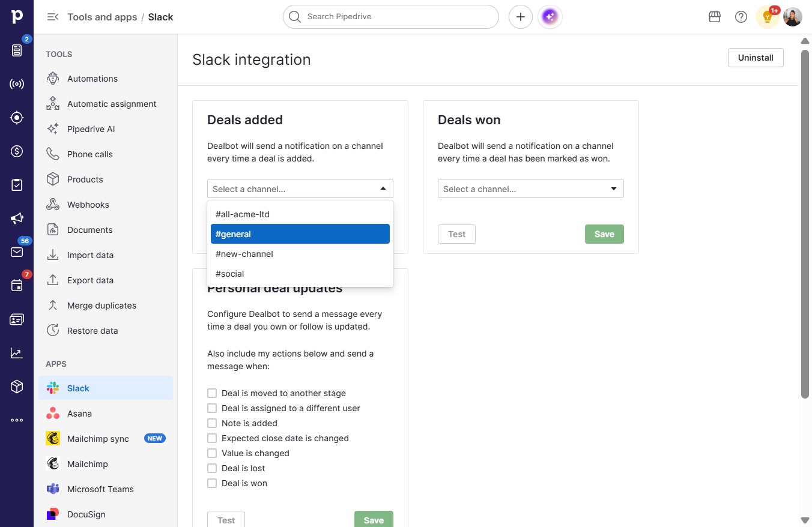Open the Deals won channel dropdown
This screenshot has height=527, width=812.
[x=531, y=188]
